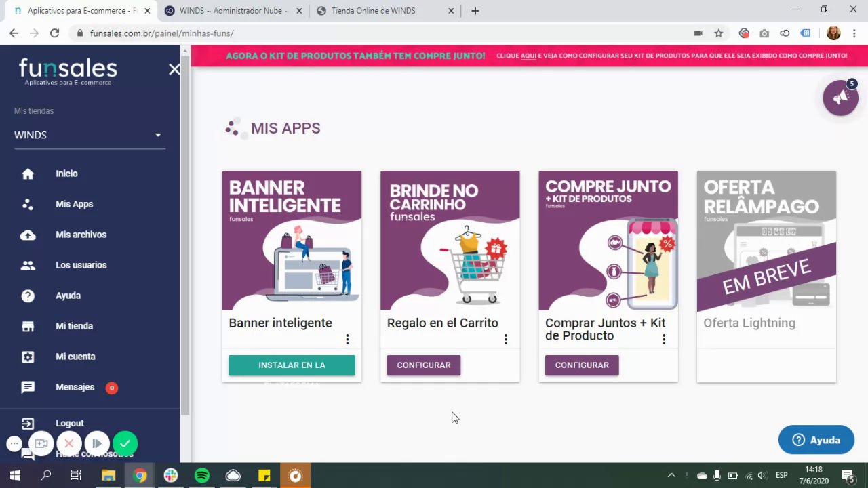Image resolution: width=868 pixels, height=488 pixels.
Task: Click the ESP language indicator
Action: tap(781, 475)
